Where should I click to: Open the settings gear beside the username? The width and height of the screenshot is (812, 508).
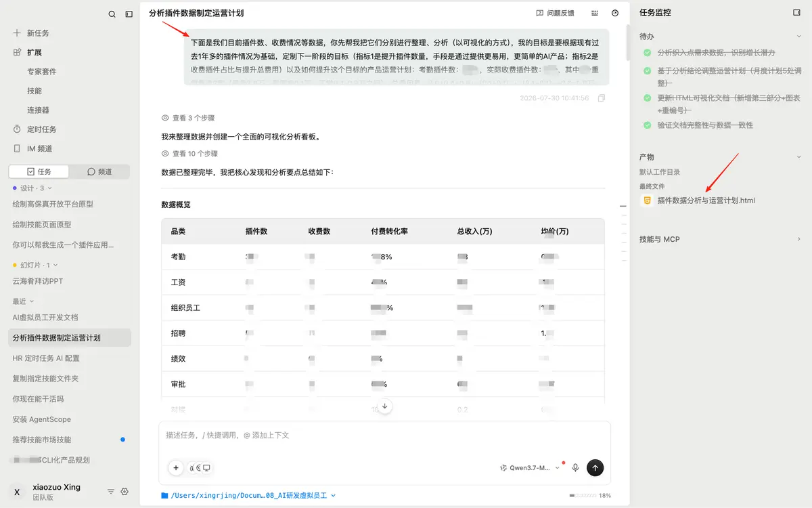tap(125, 492)
